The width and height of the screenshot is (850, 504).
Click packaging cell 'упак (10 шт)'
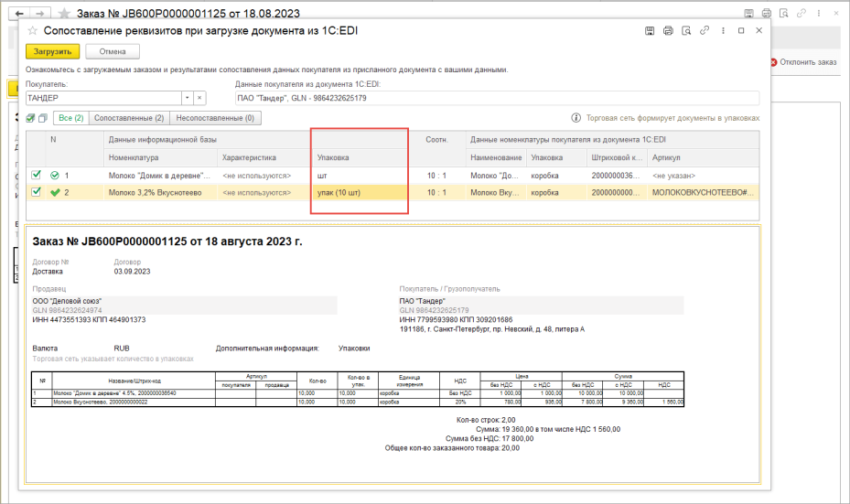tap(360, 192)
